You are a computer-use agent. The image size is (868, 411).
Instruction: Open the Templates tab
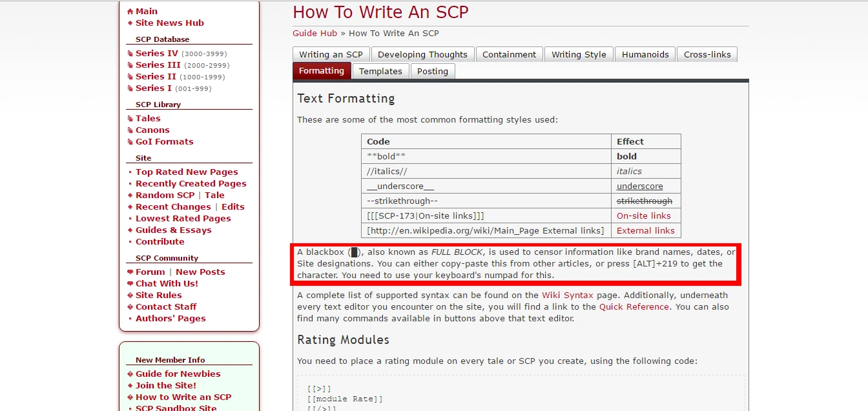(380, 72)
